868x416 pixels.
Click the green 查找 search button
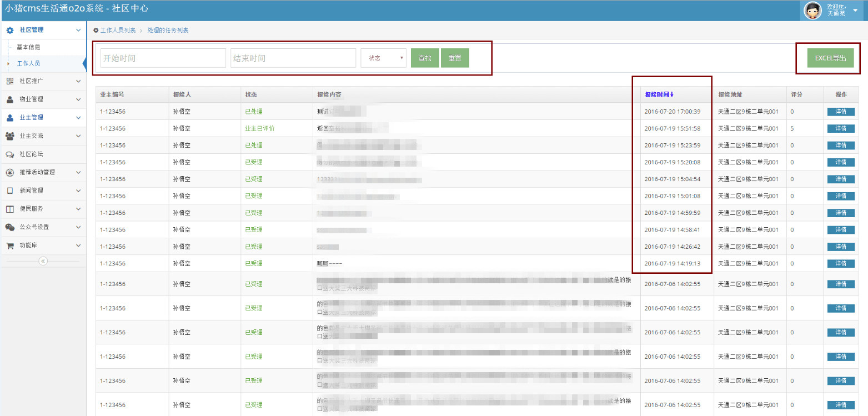point(425,58)
